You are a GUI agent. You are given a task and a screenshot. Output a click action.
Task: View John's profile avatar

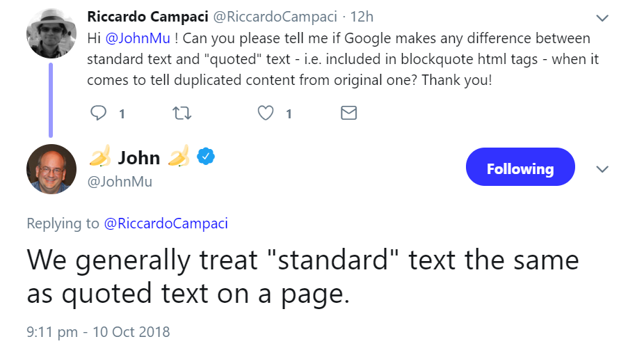point(51,169)
